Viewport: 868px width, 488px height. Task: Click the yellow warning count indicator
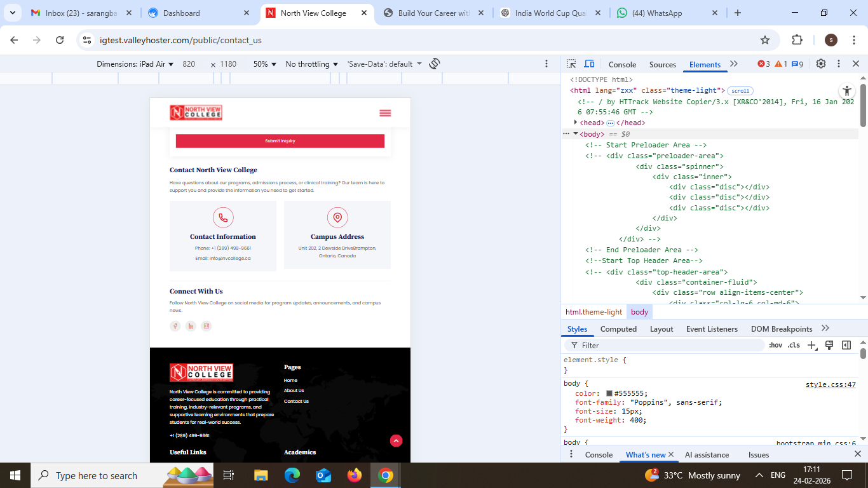pyautogui.click(x=781, y=64)
